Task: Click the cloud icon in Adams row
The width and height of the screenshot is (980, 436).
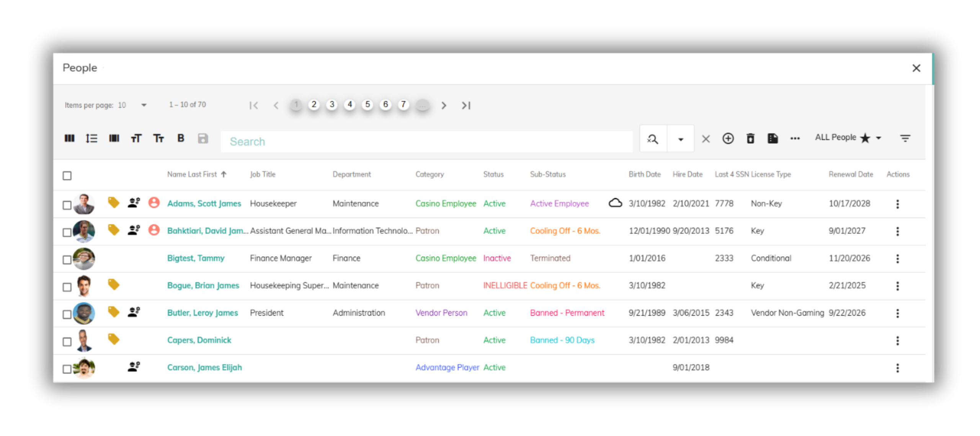Action: click(615, 203)
